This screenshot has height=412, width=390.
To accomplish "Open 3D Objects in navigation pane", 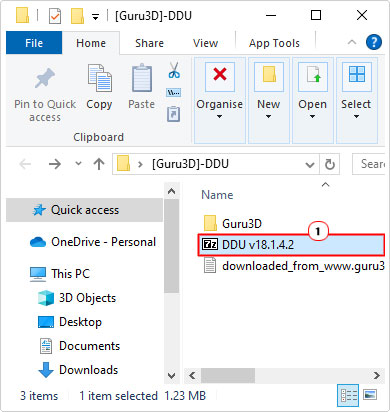I will pos(77,298).
